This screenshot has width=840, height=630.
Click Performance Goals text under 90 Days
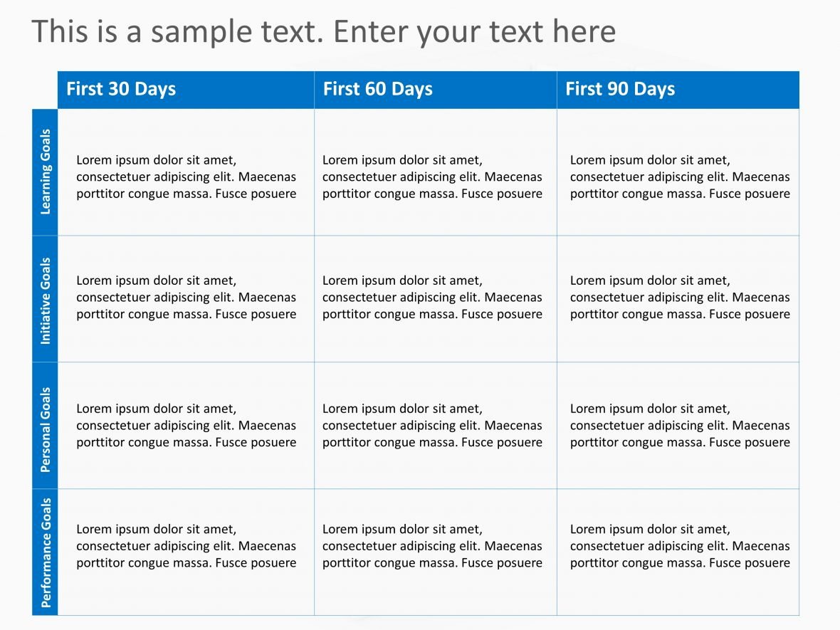tap(680, 546)
